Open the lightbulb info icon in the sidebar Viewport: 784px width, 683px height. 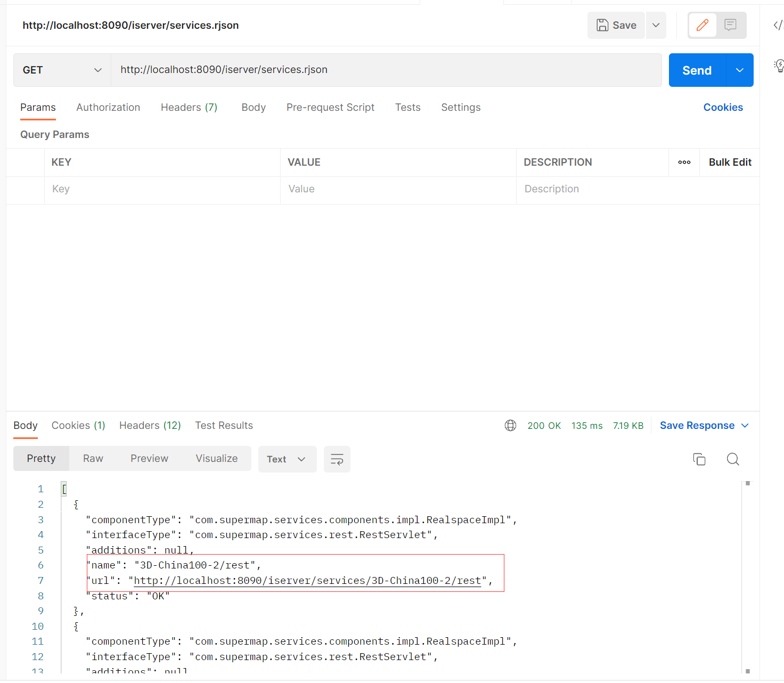click(778, 66)
